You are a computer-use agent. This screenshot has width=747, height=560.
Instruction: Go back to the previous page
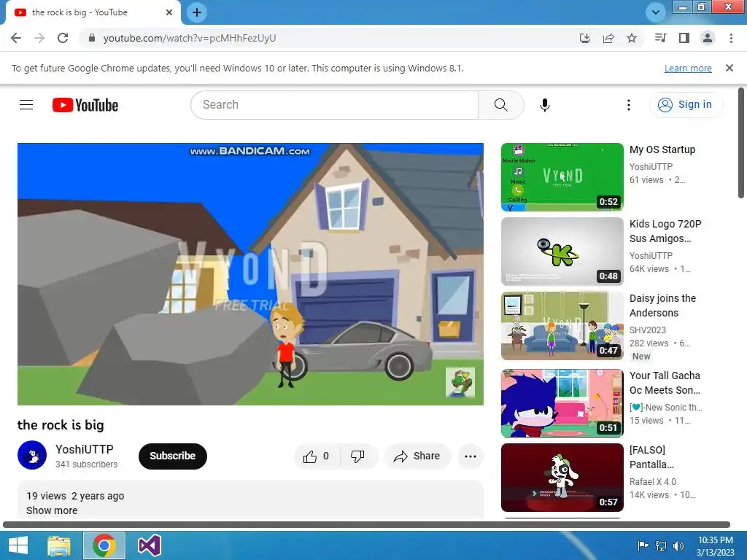click(16, 38)
